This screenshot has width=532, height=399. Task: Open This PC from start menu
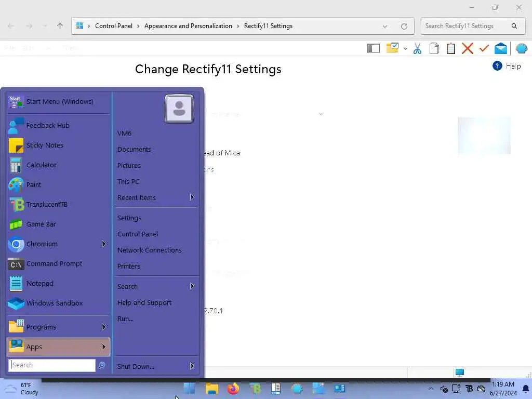click(x=157, y=181)
